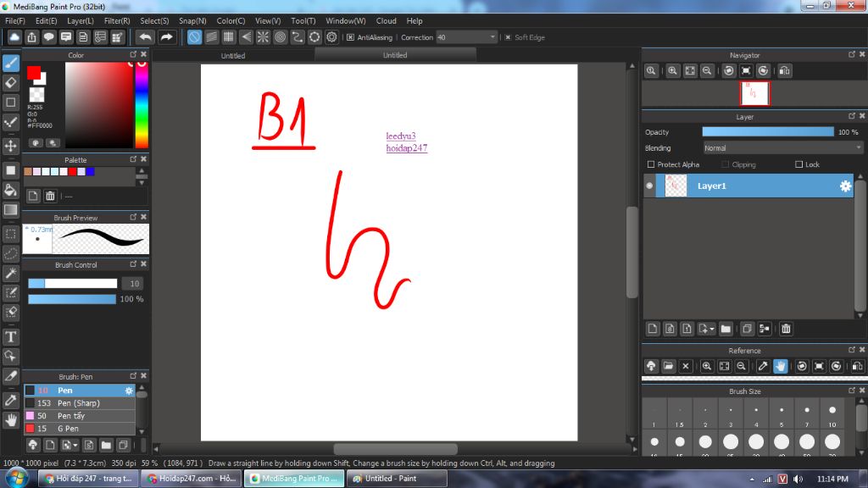Screen dimensions: 868x488
Task: Select the Pen (Sharp) brush
Action: pos(79,402)
